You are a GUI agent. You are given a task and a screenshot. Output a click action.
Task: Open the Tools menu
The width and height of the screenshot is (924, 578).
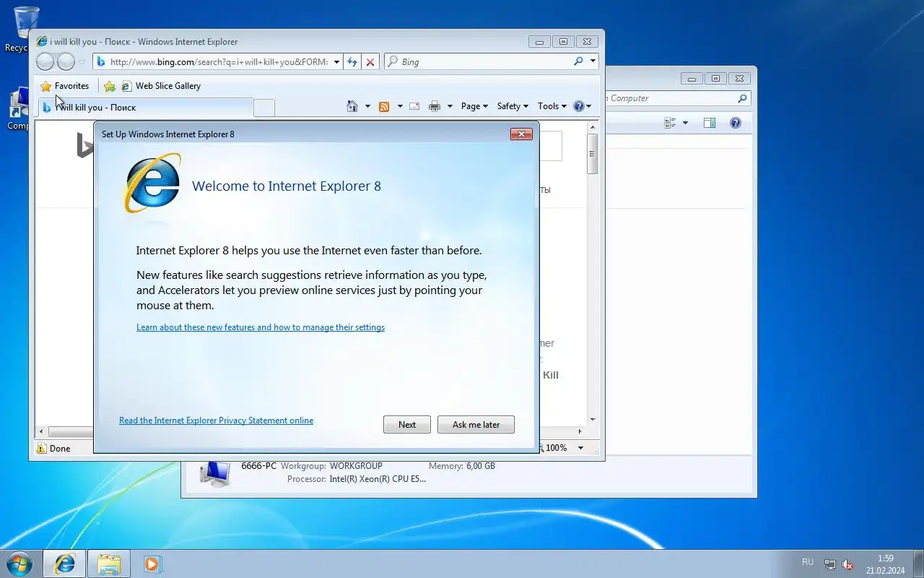[x=552, y=106]
